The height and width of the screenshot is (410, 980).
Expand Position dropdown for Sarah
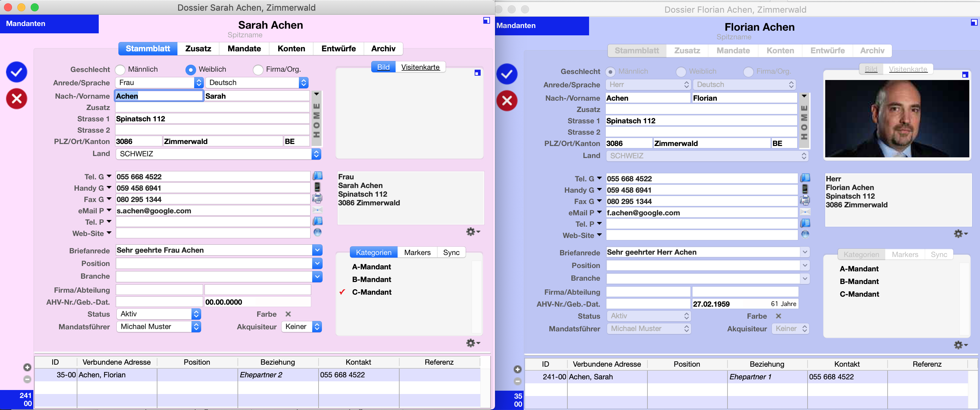click(317, 263)
